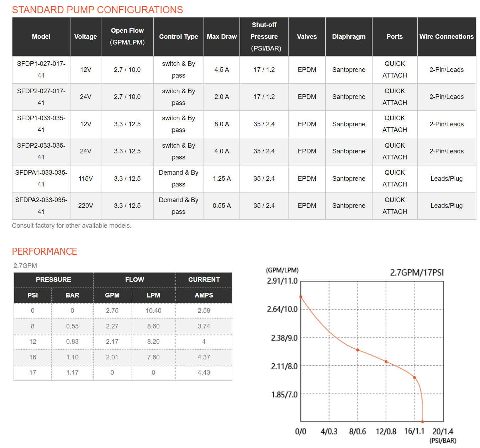This screenshot has height=448, width=480.
Task: Click the AMPS column header
Action: coord(204,295)
